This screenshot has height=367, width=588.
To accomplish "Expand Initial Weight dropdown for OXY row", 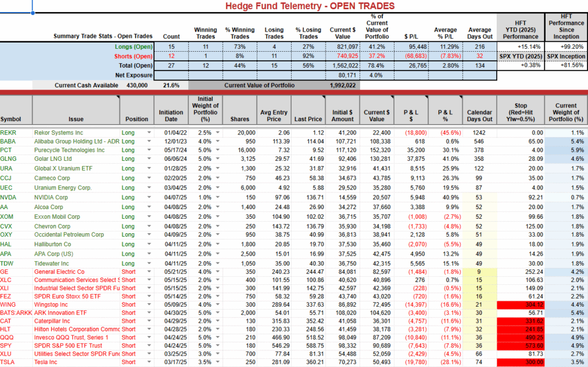I will pyautogui.click(x=218, y=234).
